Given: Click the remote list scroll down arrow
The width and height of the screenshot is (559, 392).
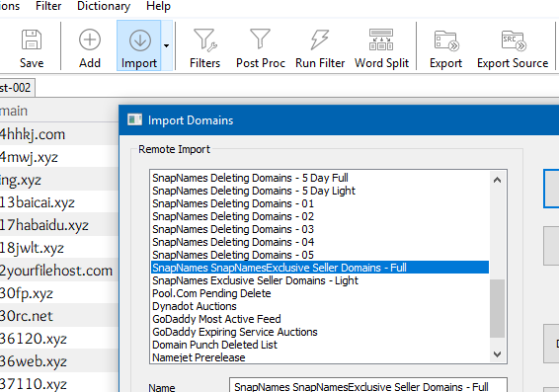Looking at the screenshot, I should (497, 353).
